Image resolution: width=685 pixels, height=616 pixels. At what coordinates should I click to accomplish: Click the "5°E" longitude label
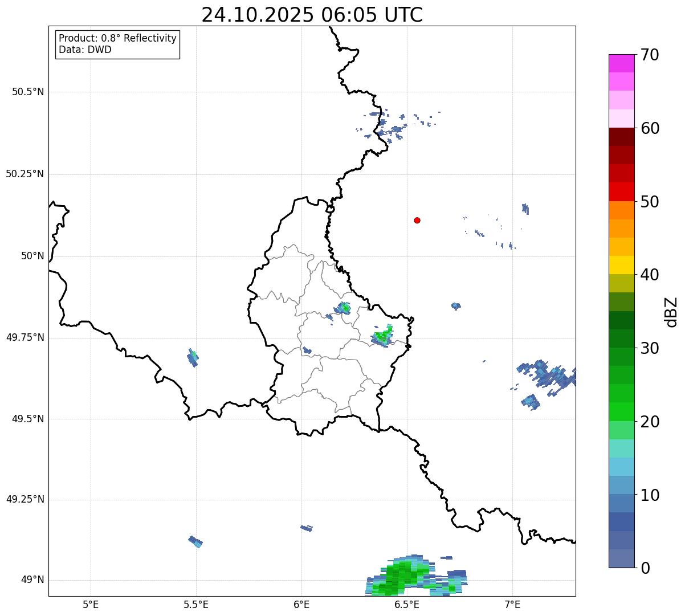tap(91, 604)
